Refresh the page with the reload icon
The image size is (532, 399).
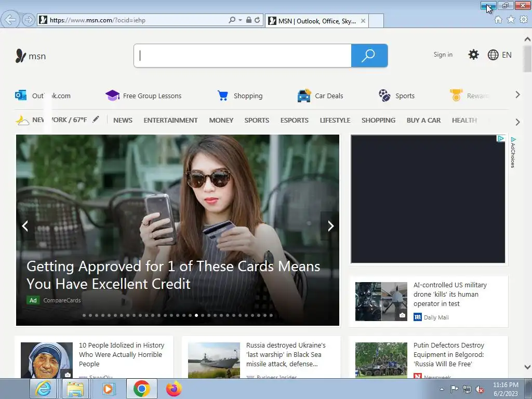tap(257, 20)
